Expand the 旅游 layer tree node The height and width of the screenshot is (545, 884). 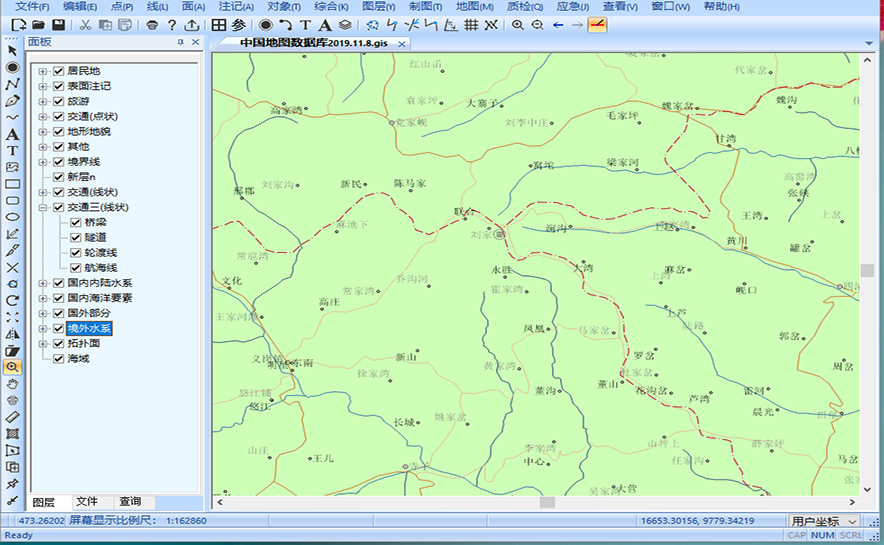[43, 101]
